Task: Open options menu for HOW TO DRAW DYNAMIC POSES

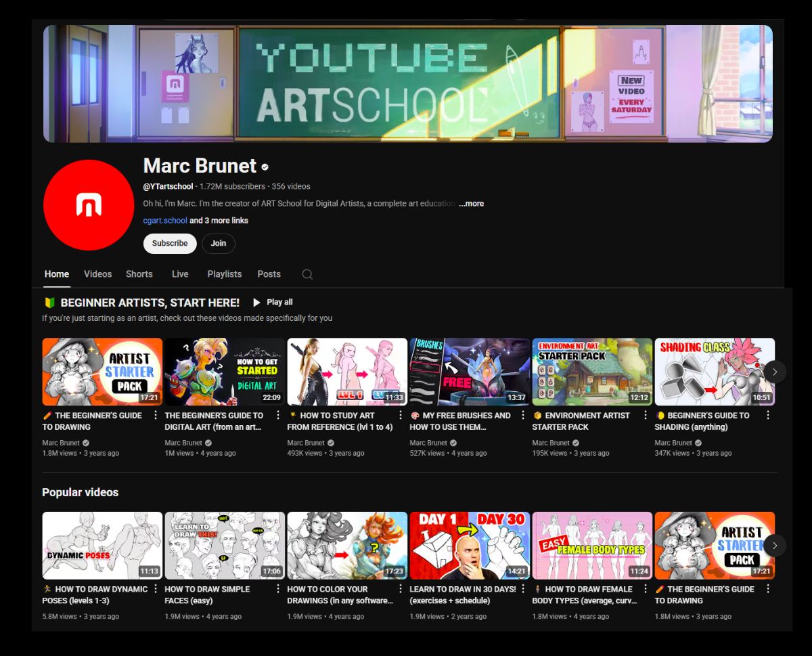Action: pyautogui.click(x=156, y=590)
